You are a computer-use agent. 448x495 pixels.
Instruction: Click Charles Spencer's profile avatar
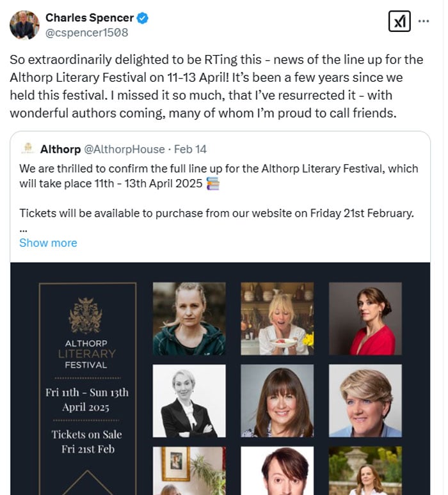click(24, 25)
